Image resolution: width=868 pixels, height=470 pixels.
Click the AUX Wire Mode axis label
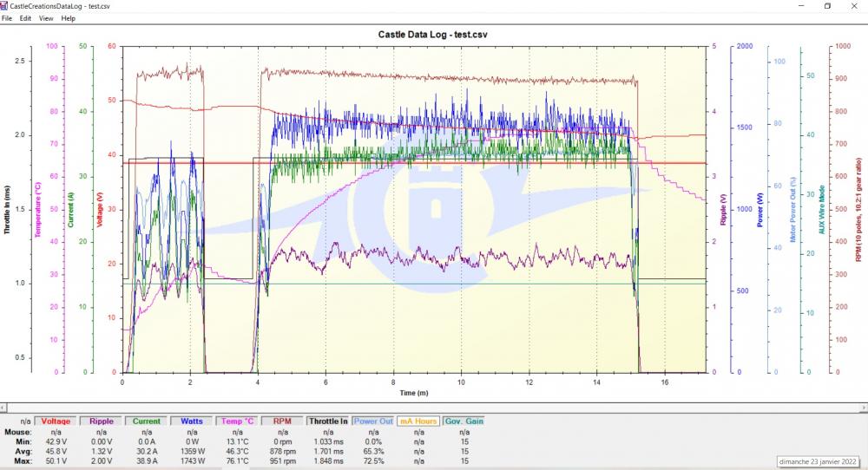coord(822,210)
